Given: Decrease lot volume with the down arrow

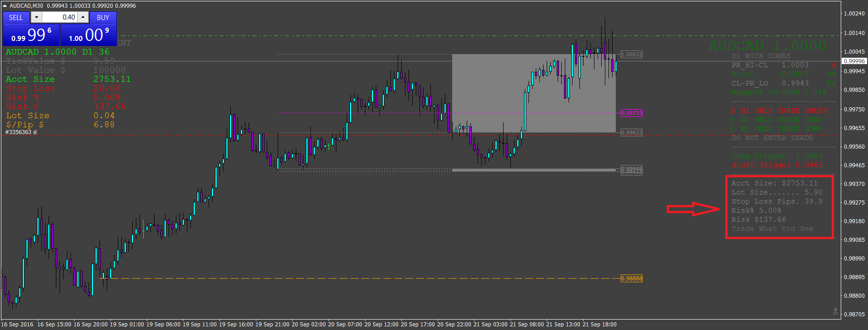Looking at the screenshot, I should (x=37, y=17).
